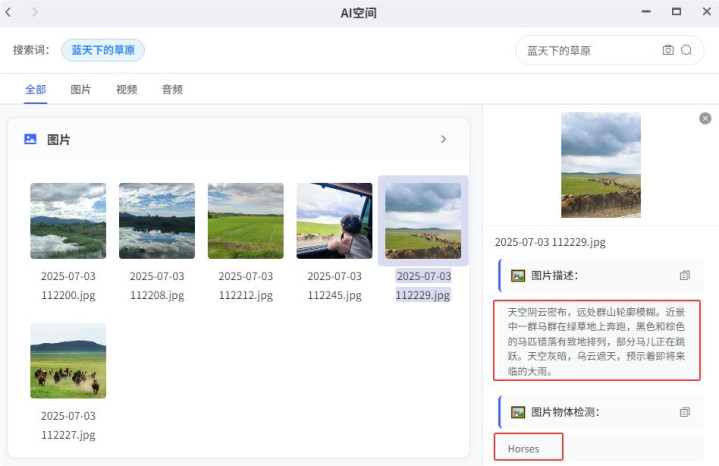719x466 pixels.
Task: Click the camera image search icon
Action: click(x=668, y=50)
